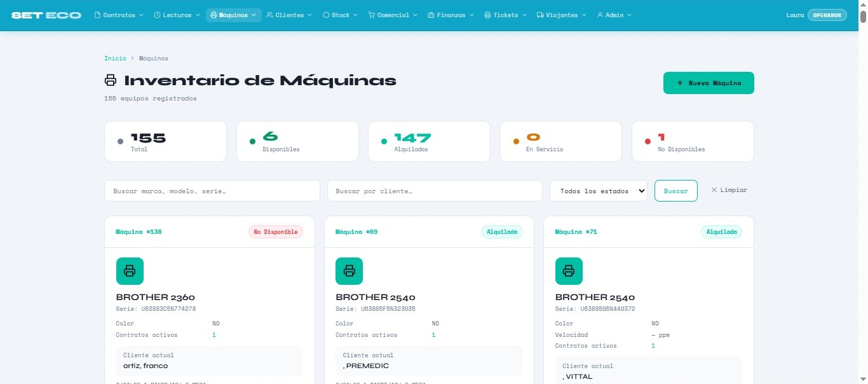This screenshot has height=384, width=868.
Task: Click the Clientes people icon
Action: tap(269, 15)
